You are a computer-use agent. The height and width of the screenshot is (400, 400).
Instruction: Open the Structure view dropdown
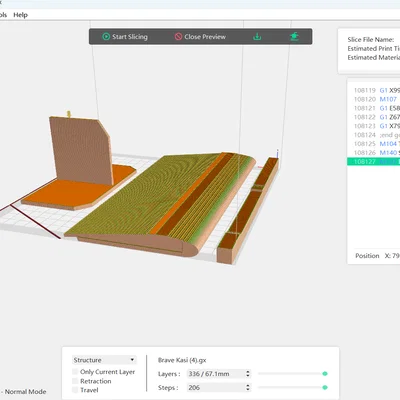[x=104, y=360]
